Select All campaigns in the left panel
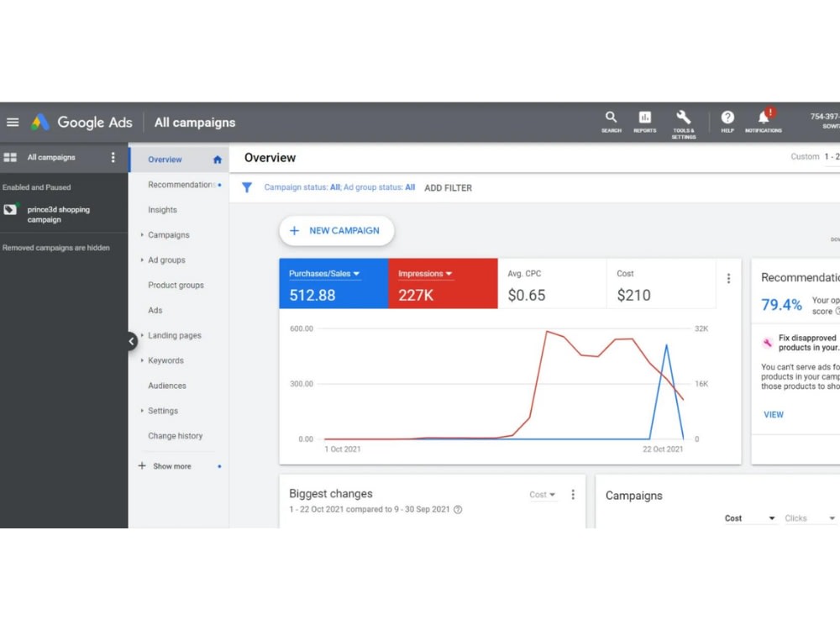 51,157
